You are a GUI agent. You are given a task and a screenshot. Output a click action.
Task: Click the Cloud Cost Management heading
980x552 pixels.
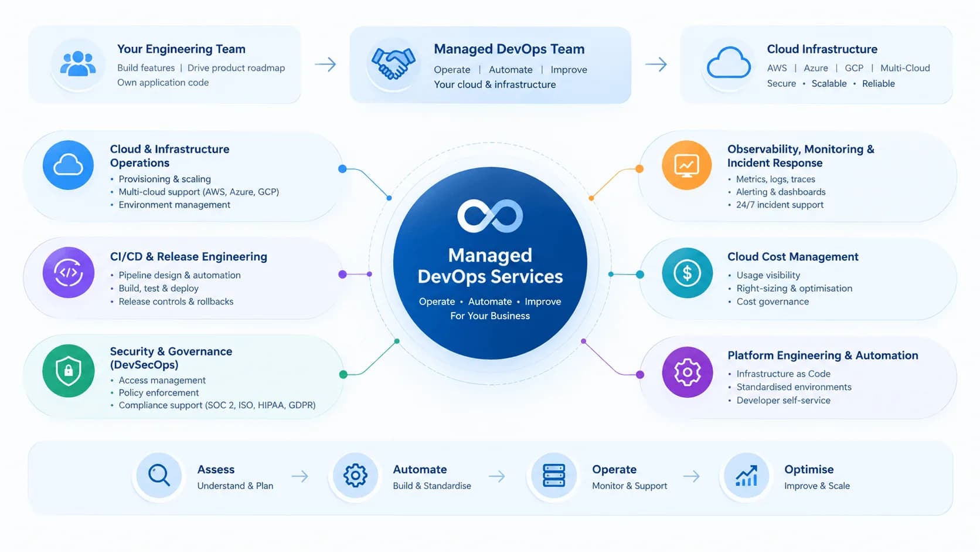pos(793,257)
